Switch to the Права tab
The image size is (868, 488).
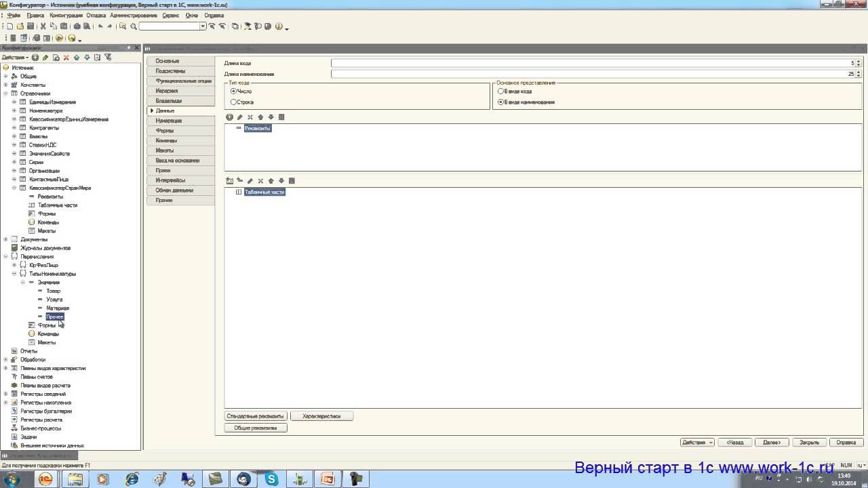point(180,170)
